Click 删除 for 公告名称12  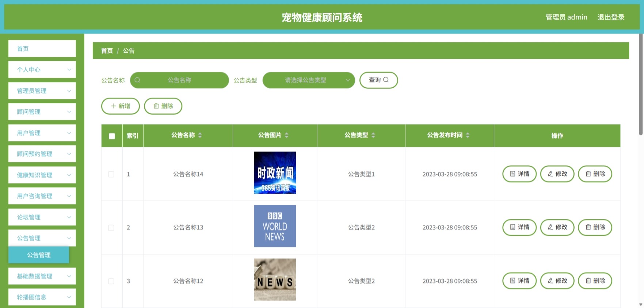pyautogui.click(x=595, y=281)
